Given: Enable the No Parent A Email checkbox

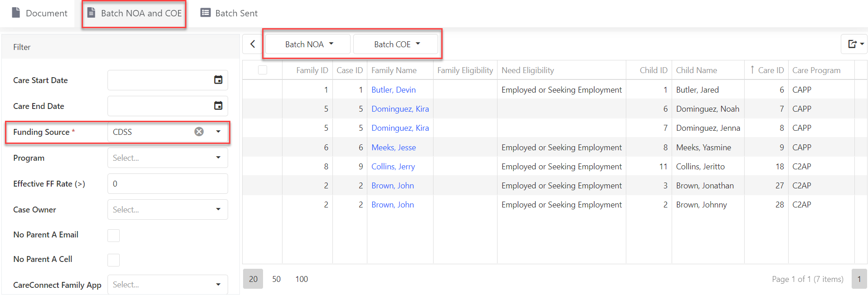Looking at the screenshot, I should pos(113,235).
